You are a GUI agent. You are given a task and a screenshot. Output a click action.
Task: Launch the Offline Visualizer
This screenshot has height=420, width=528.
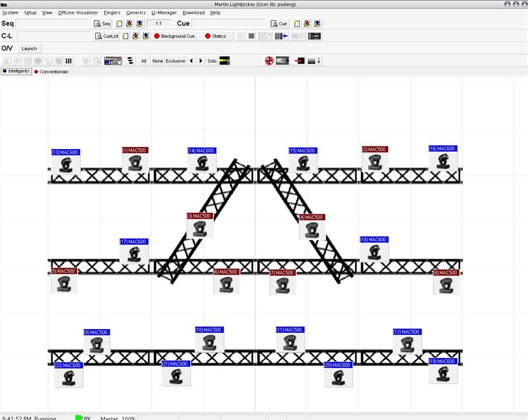[x=29, y=48]
